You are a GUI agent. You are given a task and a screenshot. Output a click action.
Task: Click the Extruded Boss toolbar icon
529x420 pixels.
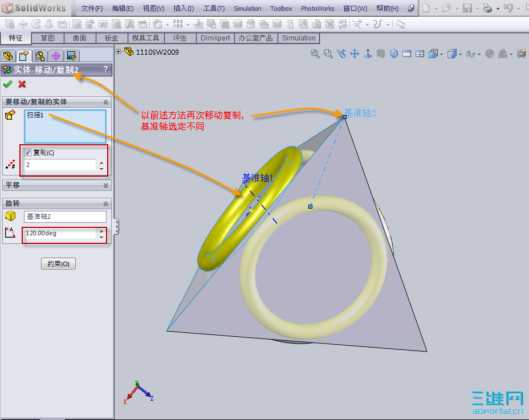(10, 24)
